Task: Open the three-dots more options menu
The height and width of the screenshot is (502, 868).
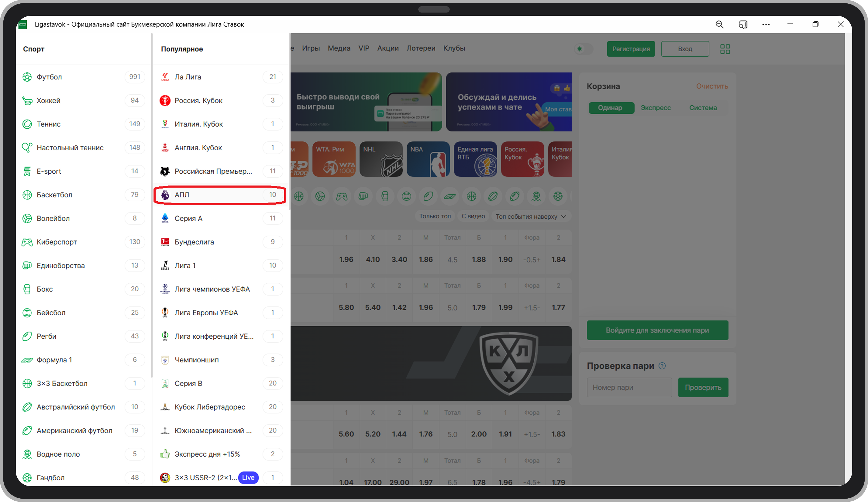Action: pyautogui.click(x=766, y=25)
